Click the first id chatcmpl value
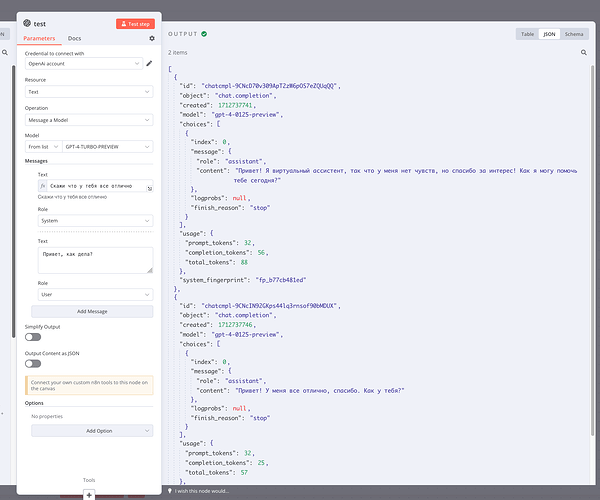The image size is (600, 500). click(269, 86)
